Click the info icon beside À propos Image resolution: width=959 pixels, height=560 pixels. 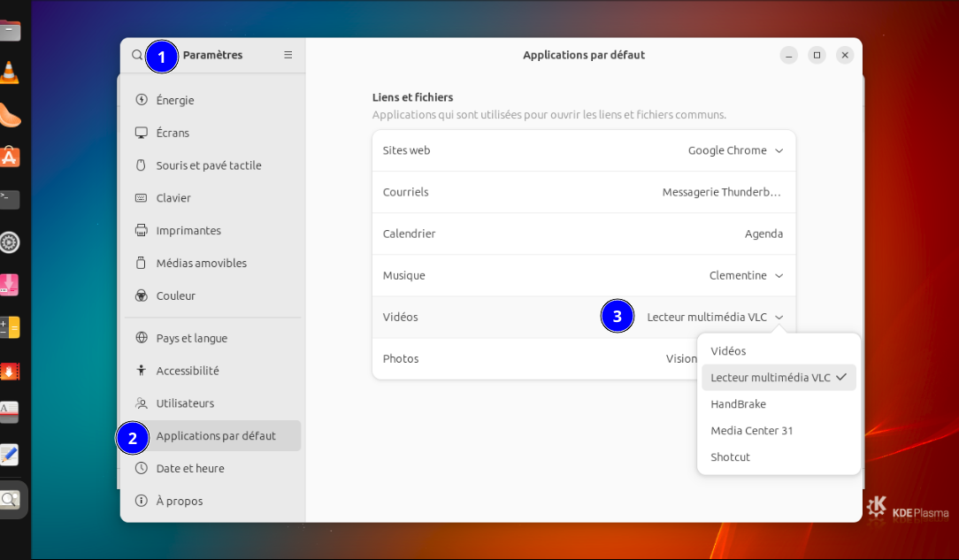tap(142, 501)
